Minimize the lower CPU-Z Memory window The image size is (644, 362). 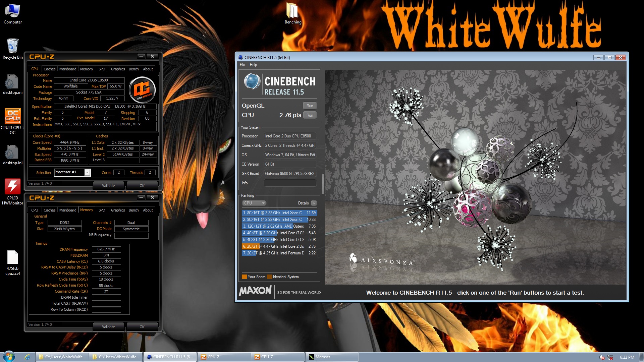pyautogui.click(x=141, y=197)
